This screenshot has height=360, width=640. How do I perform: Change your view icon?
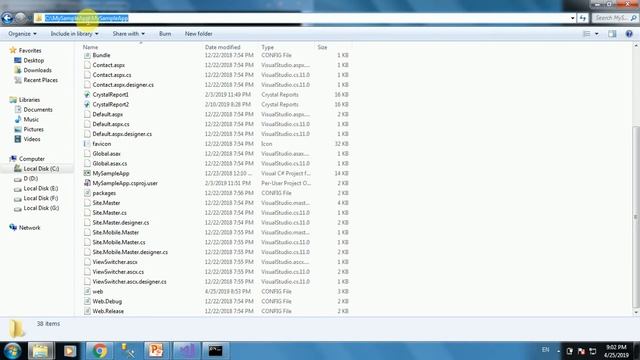pos(587,34)
